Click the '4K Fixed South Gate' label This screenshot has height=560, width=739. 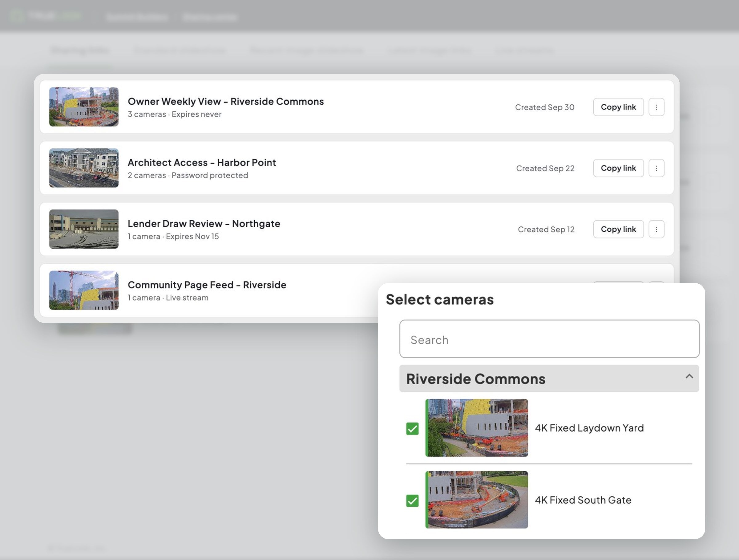[x=583, y=500]
